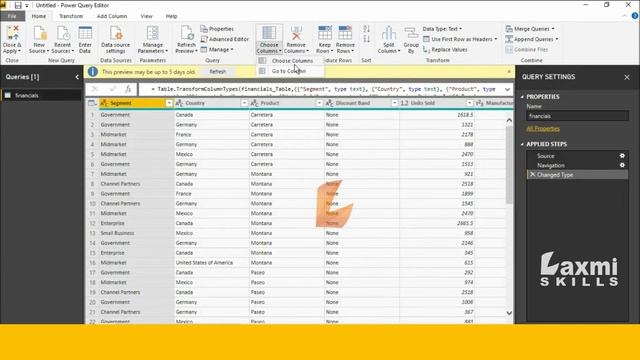
Task: Open query Properties in ribbon
Action: click(x=217, y=29)
